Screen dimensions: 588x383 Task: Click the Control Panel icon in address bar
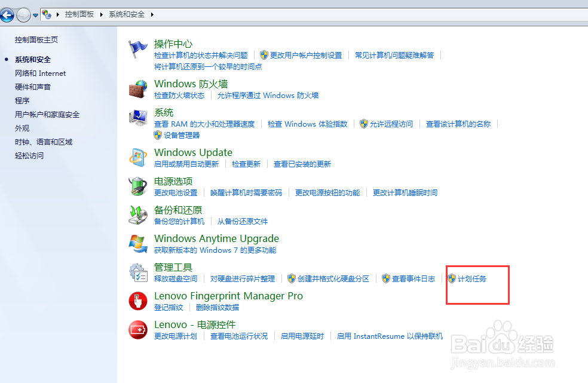[47, 14]
